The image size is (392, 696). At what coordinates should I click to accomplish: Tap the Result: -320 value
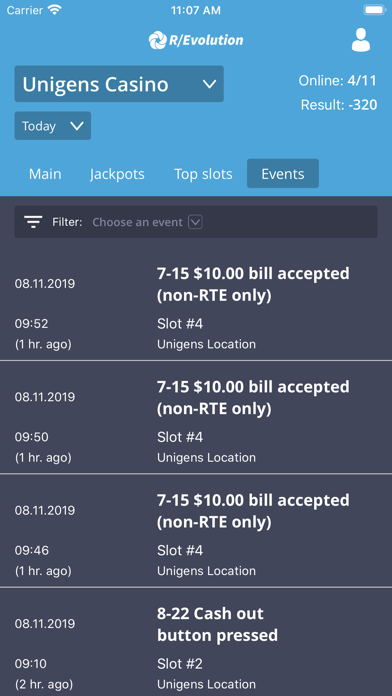tap(339, 105)
